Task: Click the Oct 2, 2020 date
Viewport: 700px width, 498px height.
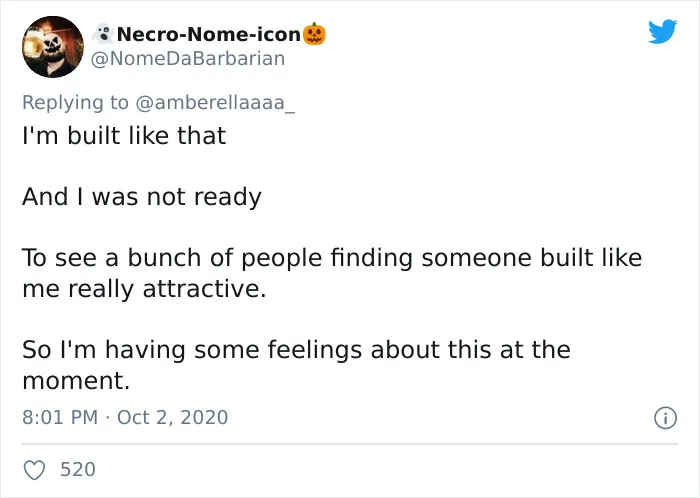Action: [x=172, y=418]
